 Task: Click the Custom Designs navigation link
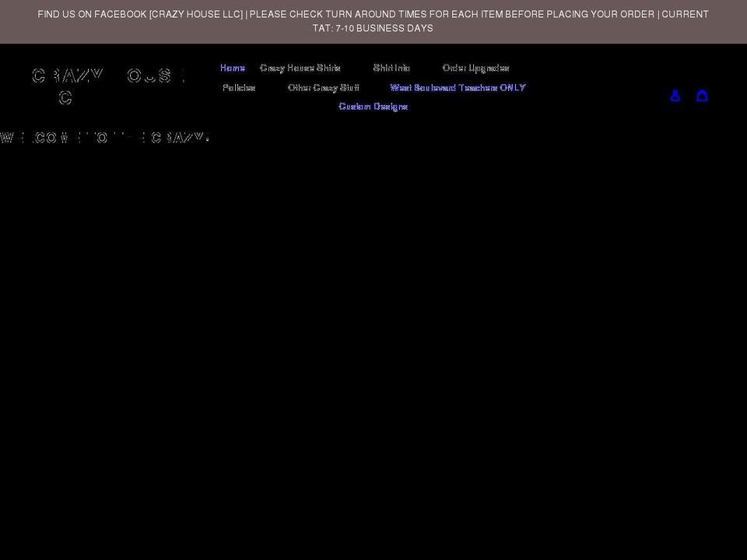(373, 106)
